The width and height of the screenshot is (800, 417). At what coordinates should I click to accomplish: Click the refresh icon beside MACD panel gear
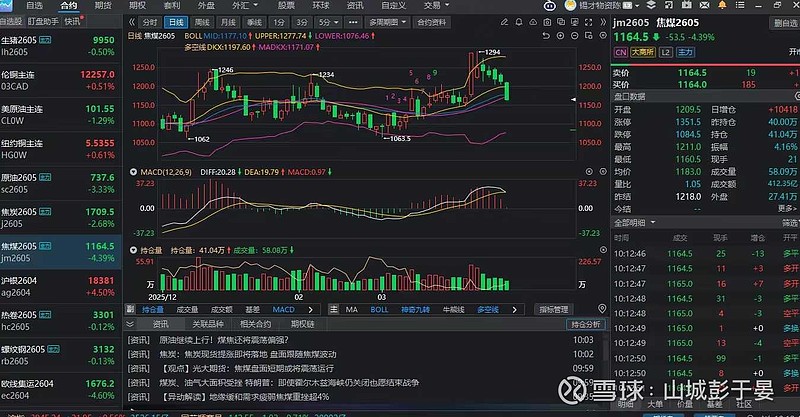[589, 172]
